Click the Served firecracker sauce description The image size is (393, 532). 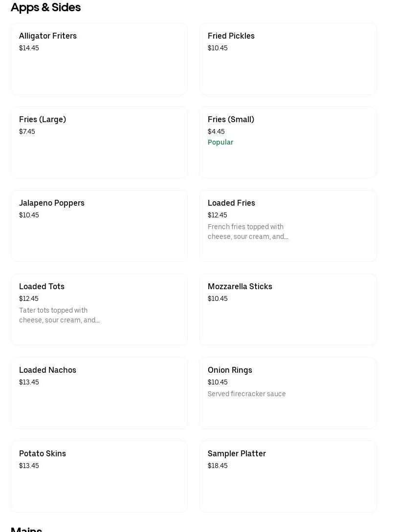click(246, 394)
